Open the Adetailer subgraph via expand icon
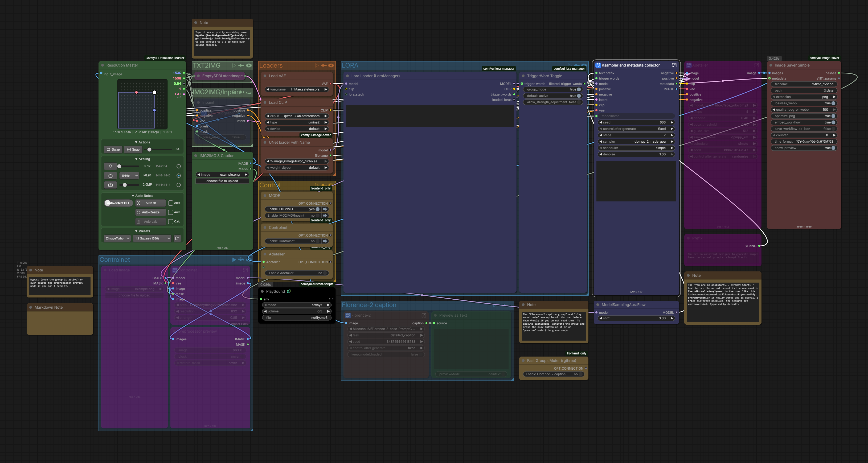Screen dimensions: 868x463 (x=756, y=65)
